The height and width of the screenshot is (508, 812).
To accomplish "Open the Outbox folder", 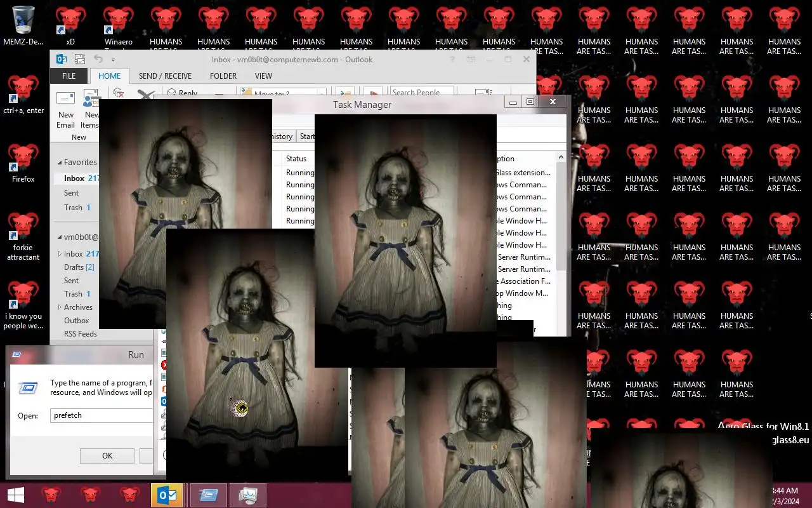I will 76,321.
